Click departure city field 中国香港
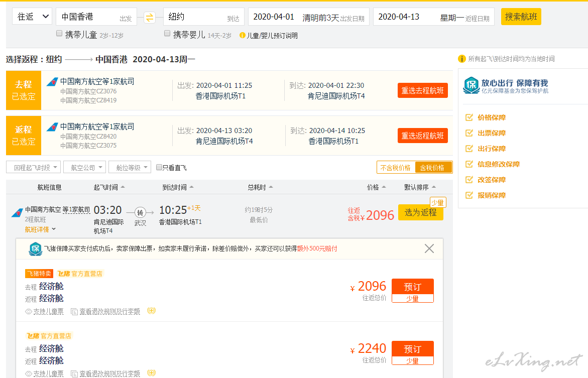This screenshot has width=588, height=378. [96, 17]
